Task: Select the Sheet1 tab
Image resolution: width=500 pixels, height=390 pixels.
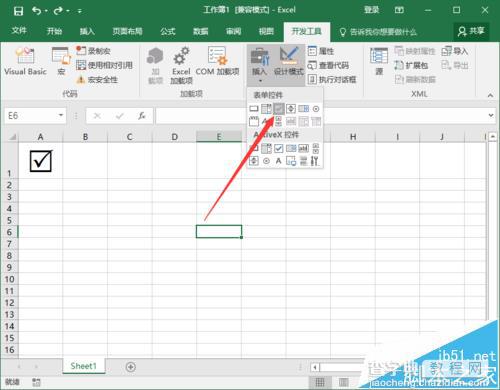Action: click(83, 366)
